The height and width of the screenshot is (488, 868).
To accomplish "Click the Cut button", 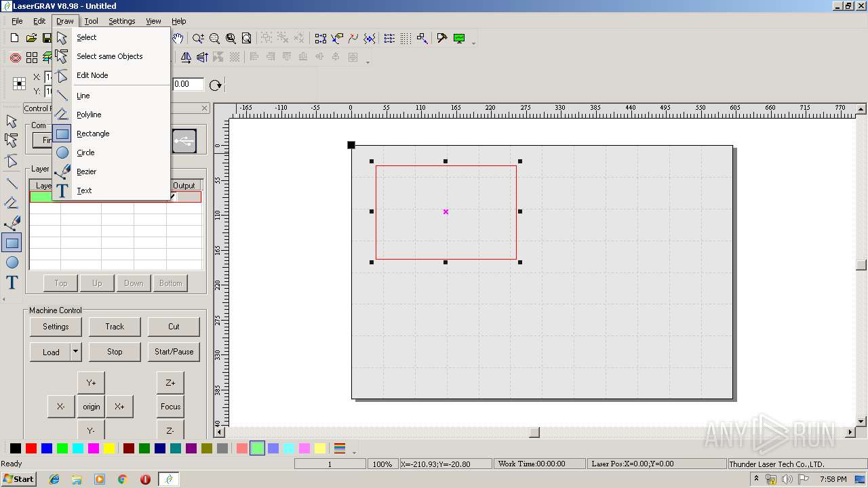I will (174, 327).
